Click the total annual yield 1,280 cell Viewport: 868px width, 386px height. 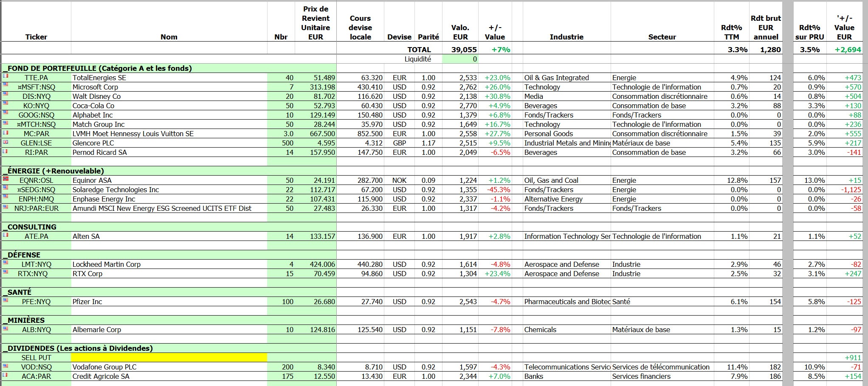pyautogui.click(x=766, y=49)
